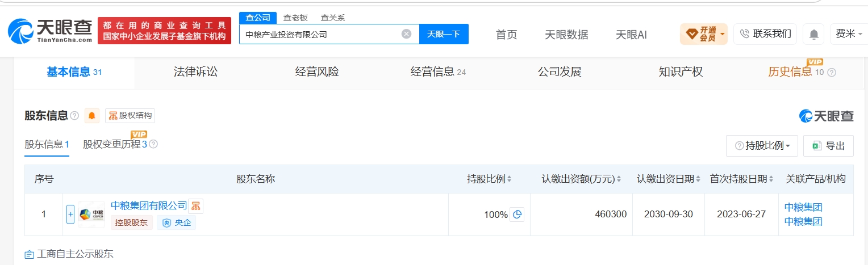Screen dimensions: 868x265
Task: Click the shareholder info alert bell icon
Action: click(x=92, y=116)
